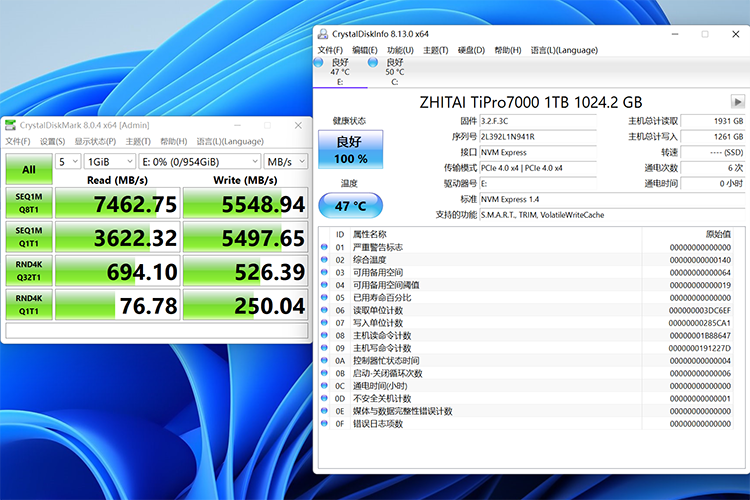Image resolution: width=750 pixels, height=500 pixels.
Task: Click the status icon of attribute 03 可用备用空间
Action: tap(324, 272)
